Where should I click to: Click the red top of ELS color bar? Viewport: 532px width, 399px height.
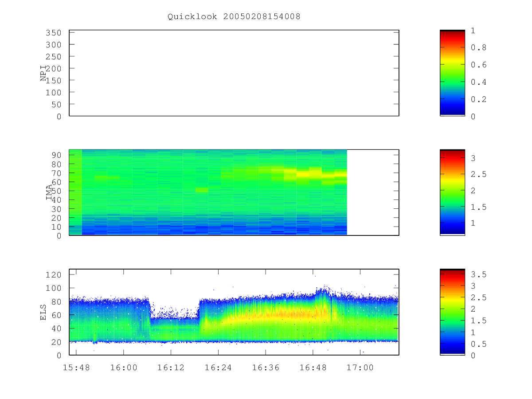pyautogui.click(x=452, y=275)
